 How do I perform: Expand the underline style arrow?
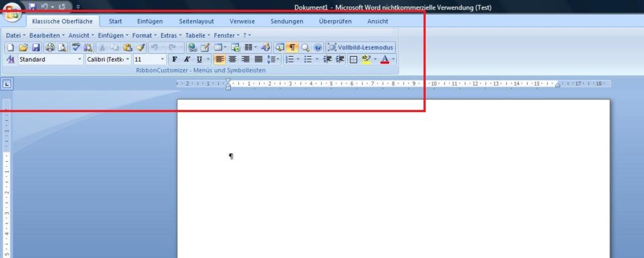208,60
